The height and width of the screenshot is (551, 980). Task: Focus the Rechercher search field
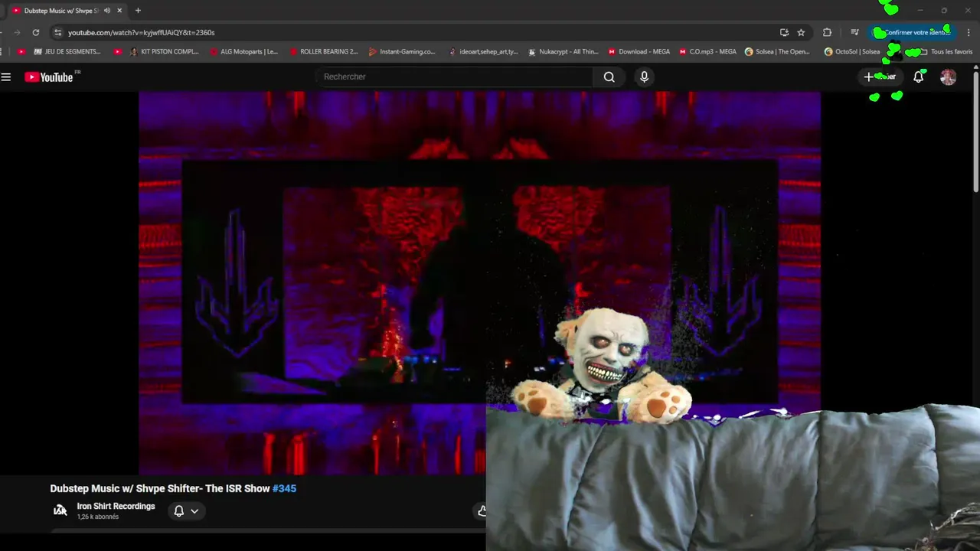click(454, 77)
